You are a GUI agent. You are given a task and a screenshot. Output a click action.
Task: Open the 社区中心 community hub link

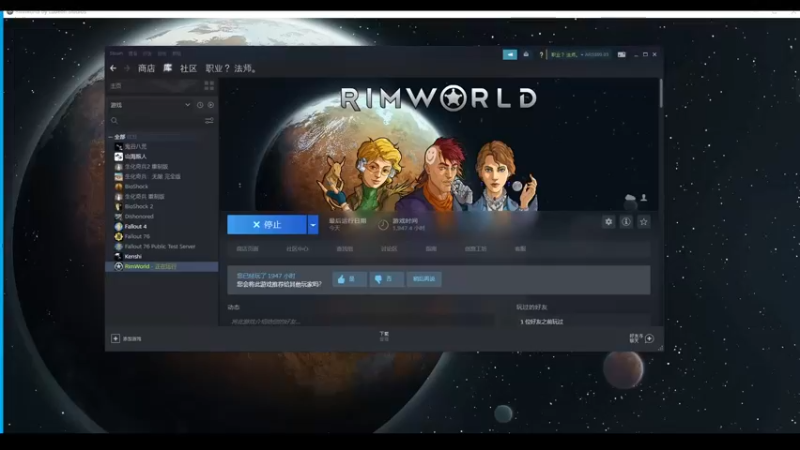[297, 249]
